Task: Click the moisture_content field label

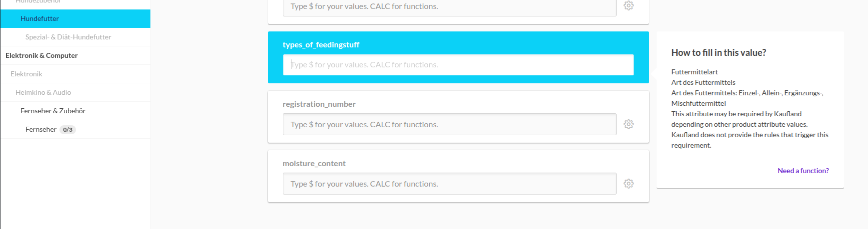Action: 314,164
